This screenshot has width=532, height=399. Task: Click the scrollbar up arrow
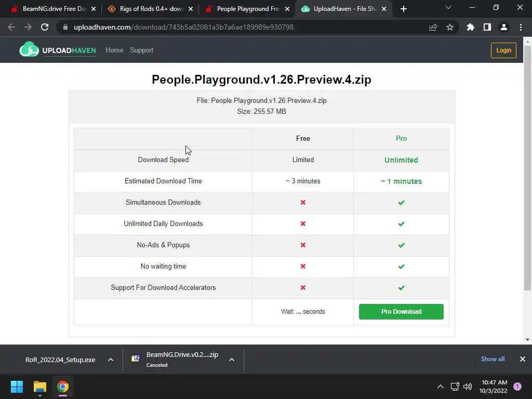pyautogui.click(x=527, y=42)
